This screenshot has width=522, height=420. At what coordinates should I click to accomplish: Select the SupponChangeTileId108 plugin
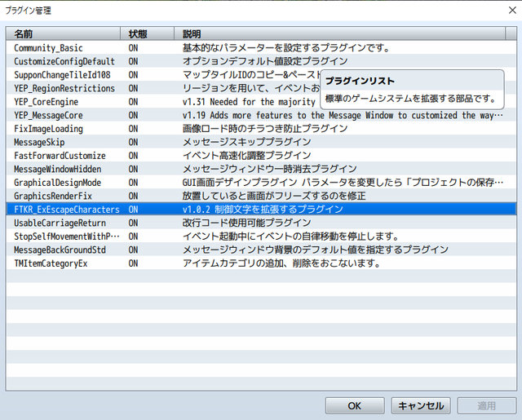(261, 75)
